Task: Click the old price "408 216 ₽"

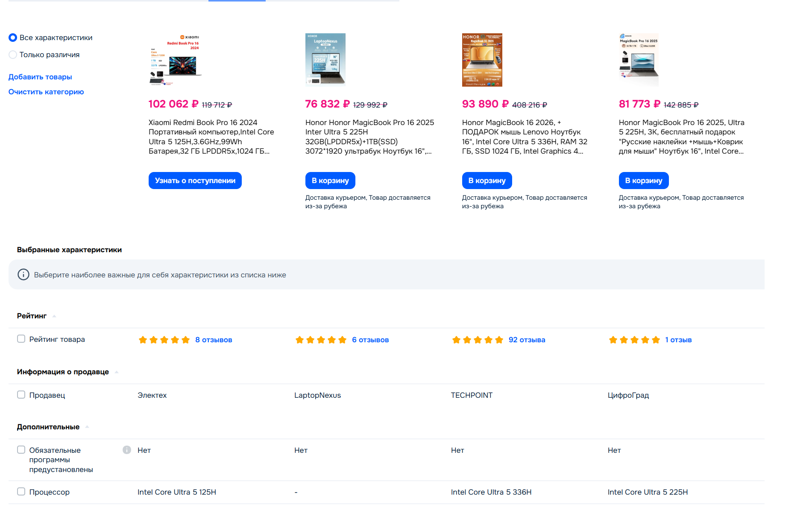Action: pos(530,105)
